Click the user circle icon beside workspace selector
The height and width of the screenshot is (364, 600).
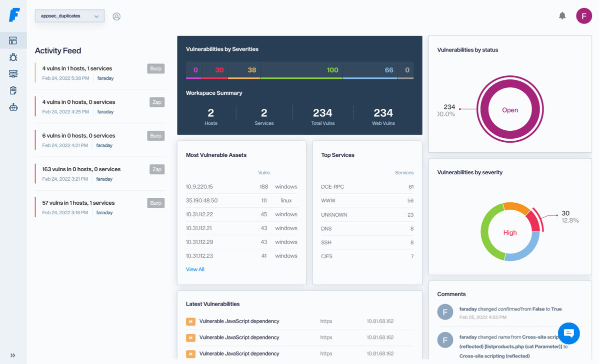116,16
